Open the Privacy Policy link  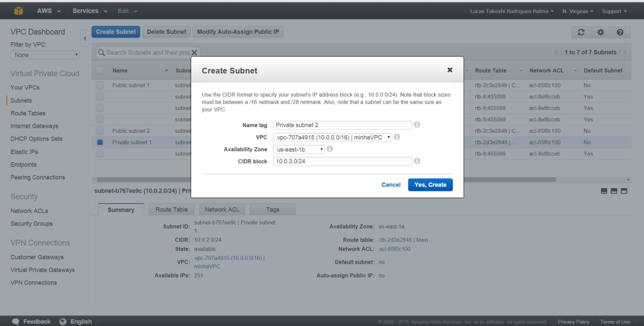click(574, 322)
